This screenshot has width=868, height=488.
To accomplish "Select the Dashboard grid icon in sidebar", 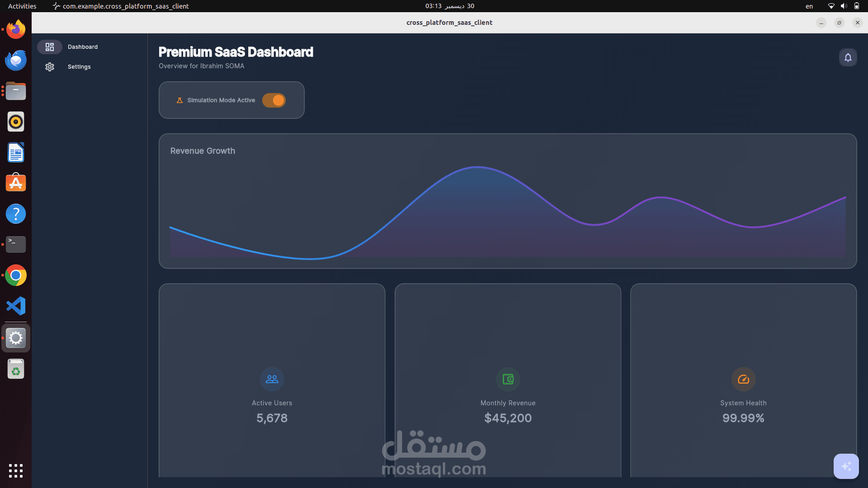I will coord(50,47).
